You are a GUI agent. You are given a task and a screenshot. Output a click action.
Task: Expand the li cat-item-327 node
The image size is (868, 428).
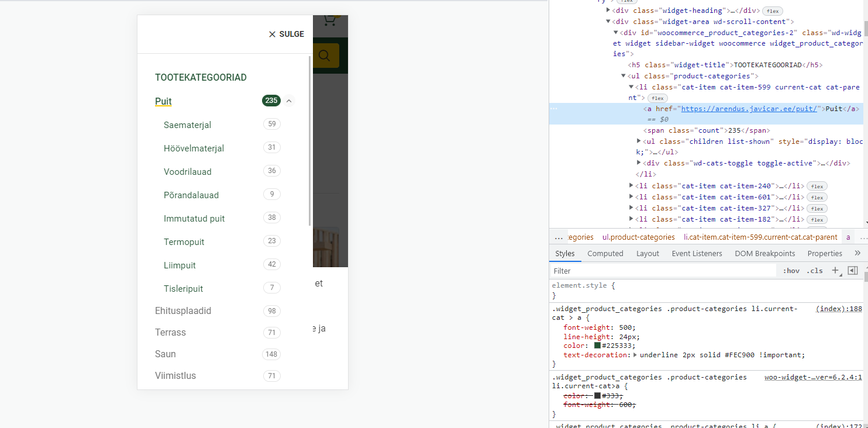(x=631, y=208)
